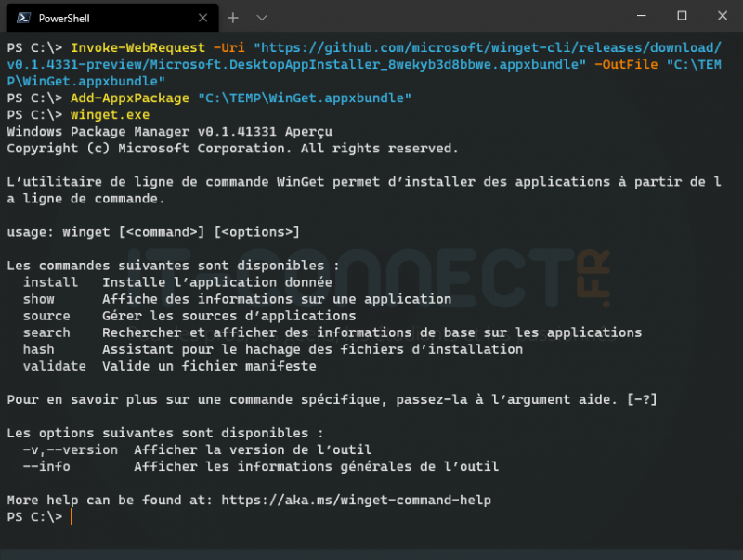Open a new tab with the plus button
Screen dimensions: 743x560
[x=233, y=18]
